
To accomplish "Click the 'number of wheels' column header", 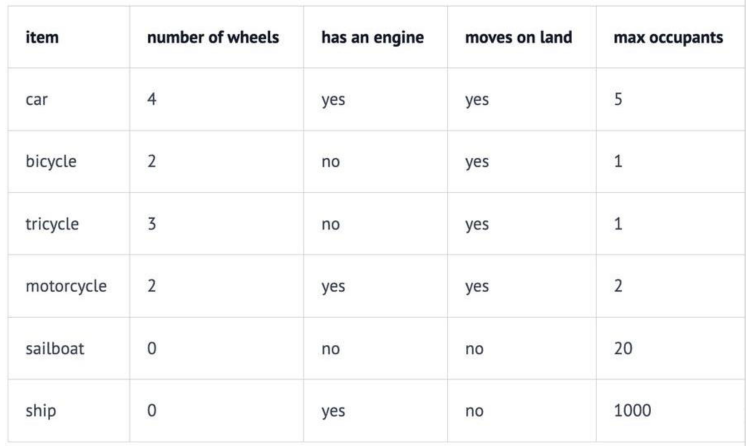I will click(x=214, y=37).
